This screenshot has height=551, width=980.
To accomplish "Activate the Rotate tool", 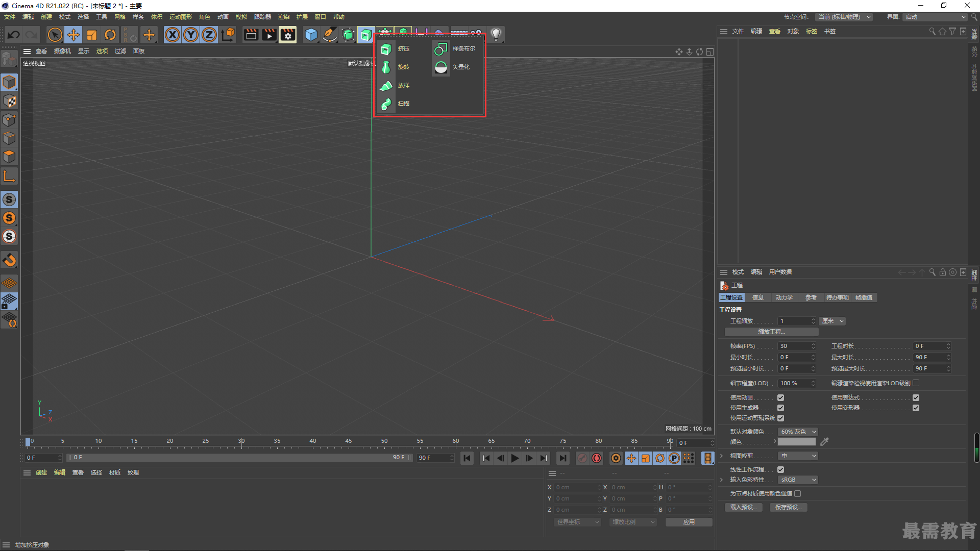I will [110, 35].
